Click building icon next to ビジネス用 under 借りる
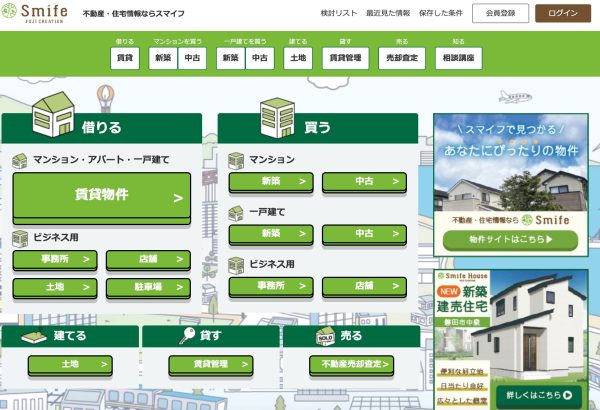Screen dimensions: 600x410 click(20, 238)
